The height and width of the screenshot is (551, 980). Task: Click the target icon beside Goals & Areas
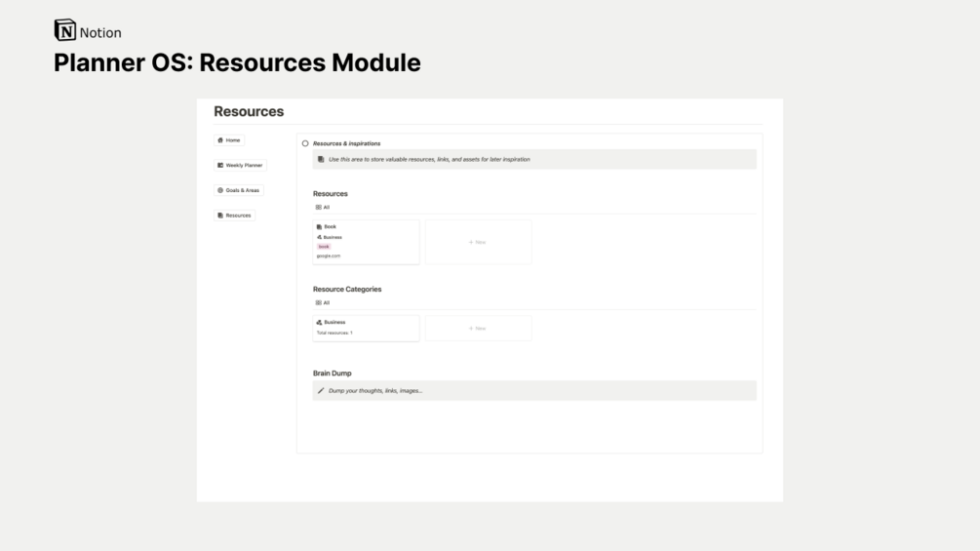pos(220,190)
